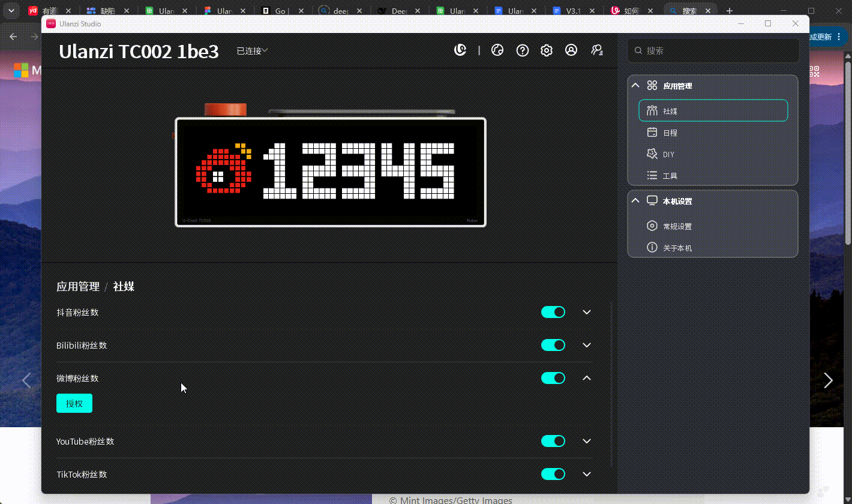Click browser back arrow behind Ulanzi window
The width and height of the screenshot is (852, 504).
point(13,37)
